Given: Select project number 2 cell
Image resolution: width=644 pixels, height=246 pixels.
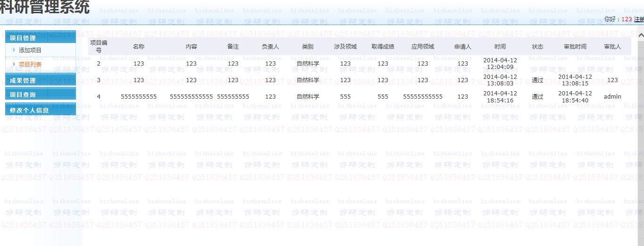Looking at the screenshot, I should click(99, 63).
